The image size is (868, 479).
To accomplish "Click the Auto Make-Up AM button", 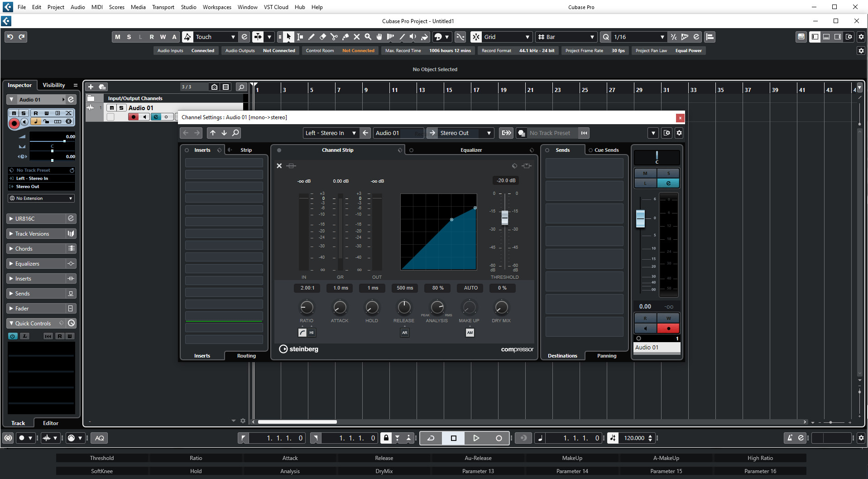I will 470,333.
